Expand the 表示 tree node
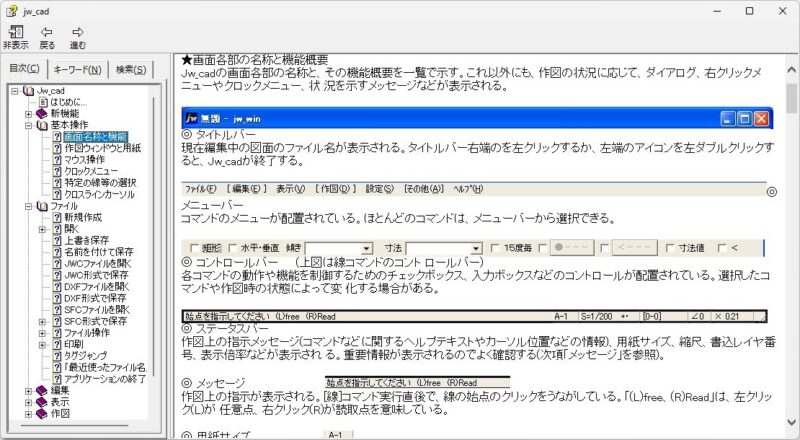Image resolution: width=800 pixels, height=440 pixels. 29,402
